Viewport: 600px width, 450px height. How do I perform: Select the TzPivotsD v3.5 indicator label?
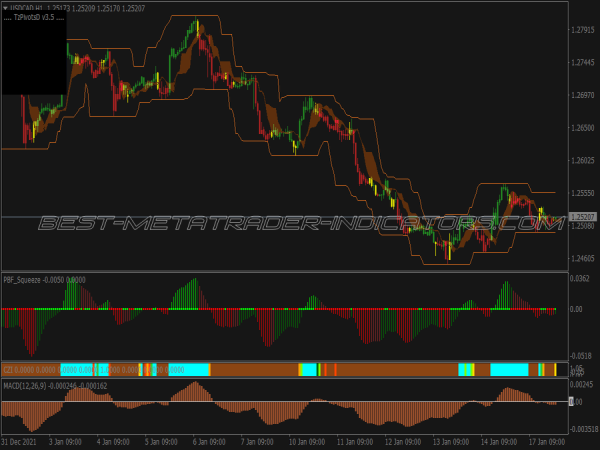[x=33, y=17]
